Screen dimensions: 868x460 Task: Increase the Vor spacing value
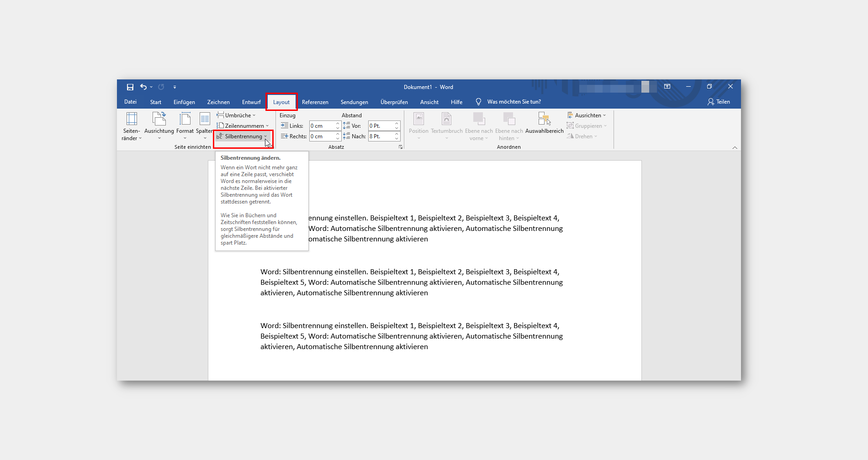(x=397, y=124)
